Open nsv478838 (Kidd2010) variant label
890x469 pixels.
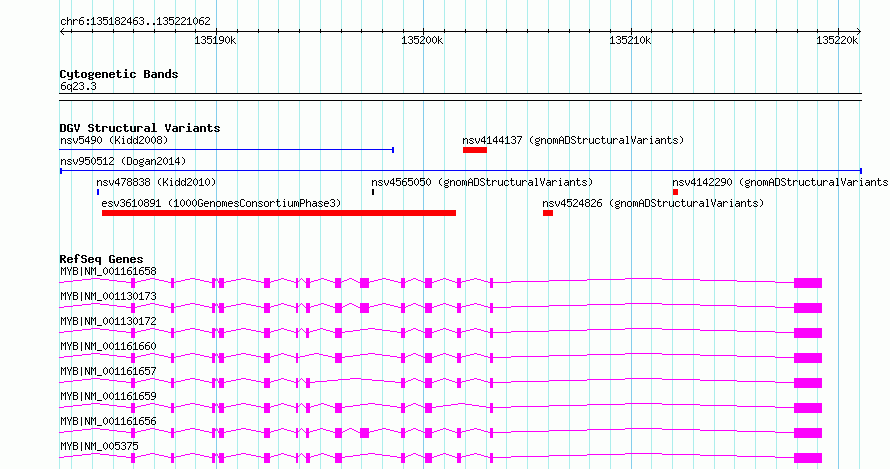point(156,182)
